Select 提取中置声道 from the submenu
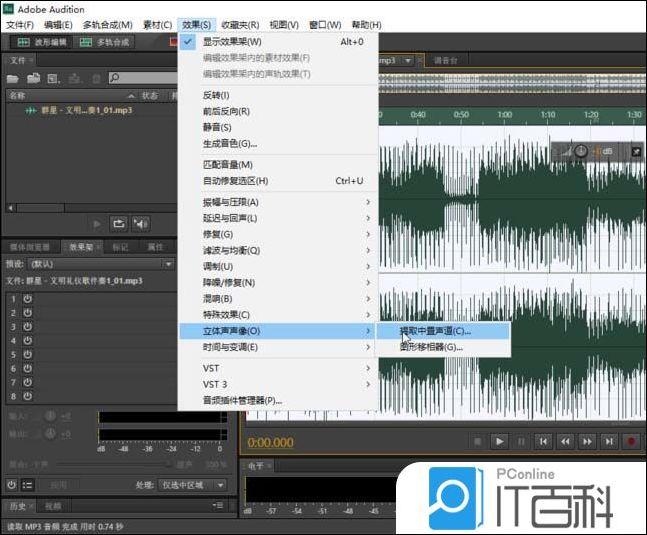Image resolution: width=647 pixels, height=535 pixels. (435, 330)
